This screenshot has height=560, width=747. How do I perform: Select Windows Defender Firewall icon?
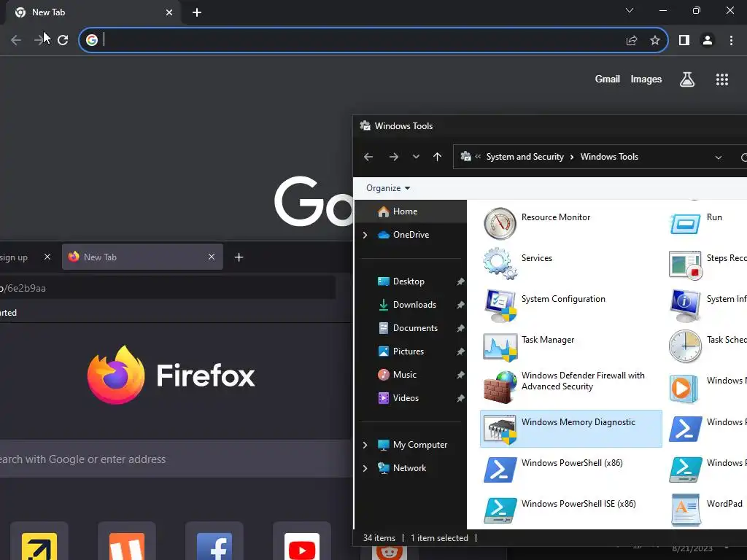pyautogui.click(x=500, y=387)
